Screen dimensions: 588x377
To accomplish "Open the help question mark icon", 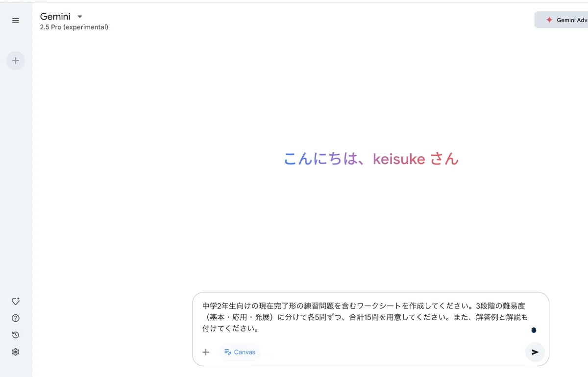I will (16, 318).
